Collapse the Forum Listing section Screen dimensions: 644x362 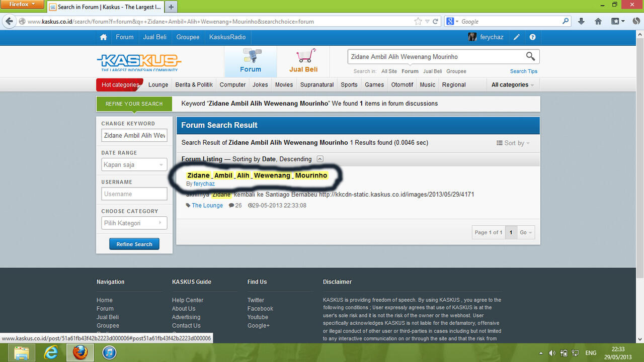[320, 159]
